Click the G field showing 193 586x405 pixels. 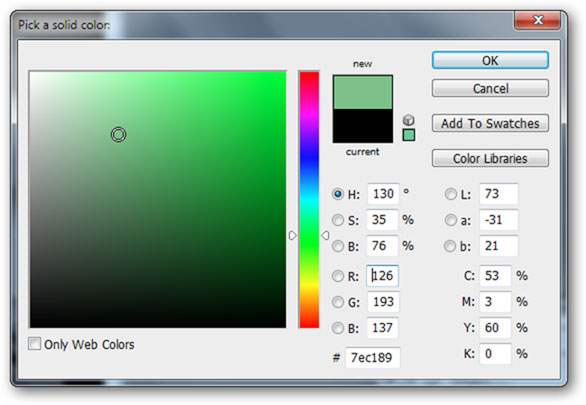[x=383, y=302]
